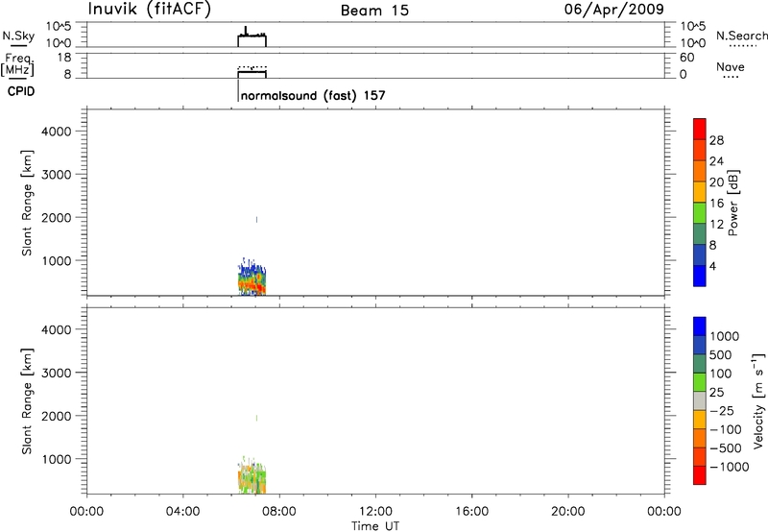Viewport: 768px width, 532px height.
Task: Click the 'N.Sky' legend label
Action: click(18, 36)
